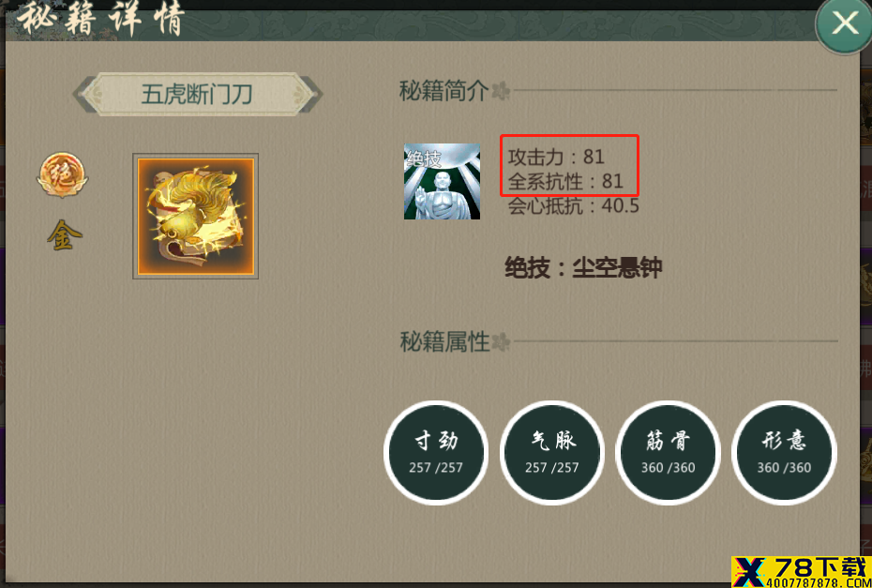Click the 绝技 Buddha statue skill icon
The width and height of the screenshot is (872, 588).
click(442, 181)
